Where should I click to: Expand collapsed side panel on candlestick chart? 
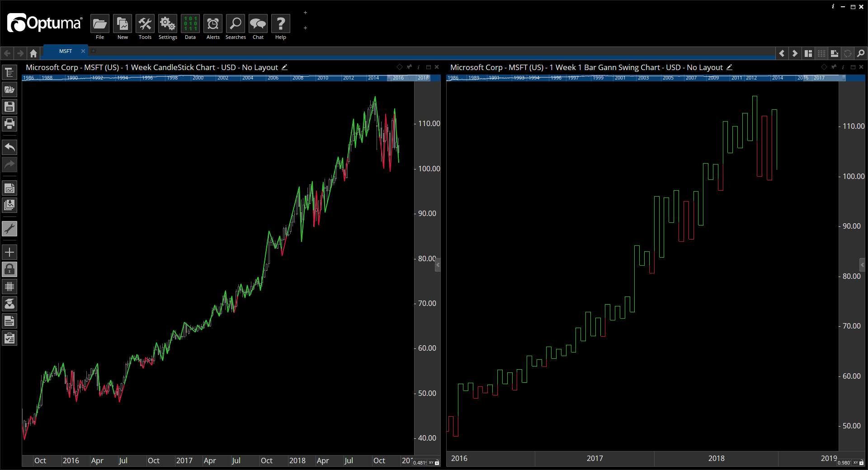click(438, 265)
